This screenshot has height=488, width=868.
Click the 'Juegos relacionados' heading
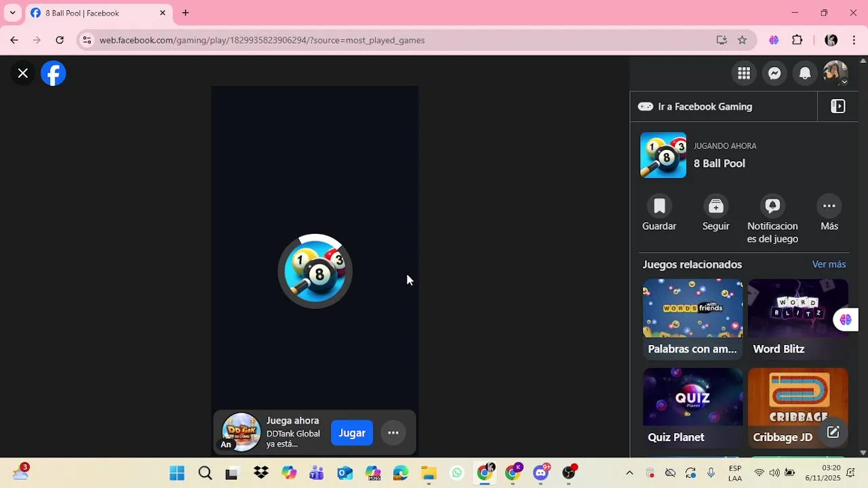pyautogui.click(x=692, y=264)
